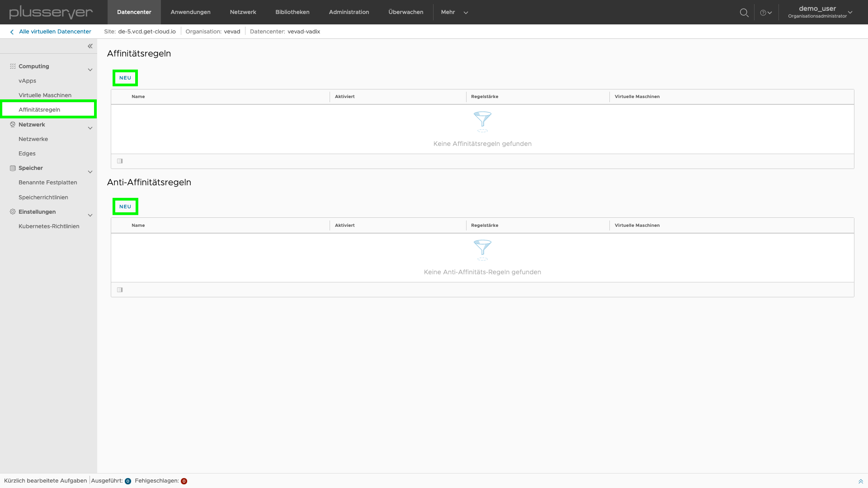Click the collapse sidebar arrow icon

[90, 46]
